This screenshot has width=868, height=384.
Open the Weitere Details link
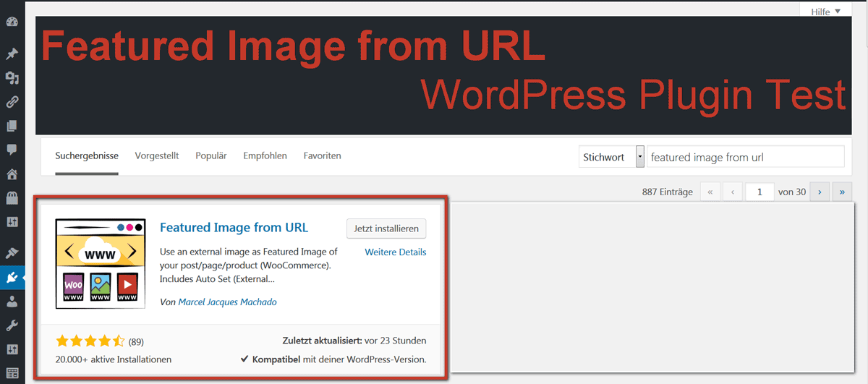point(396,252)
